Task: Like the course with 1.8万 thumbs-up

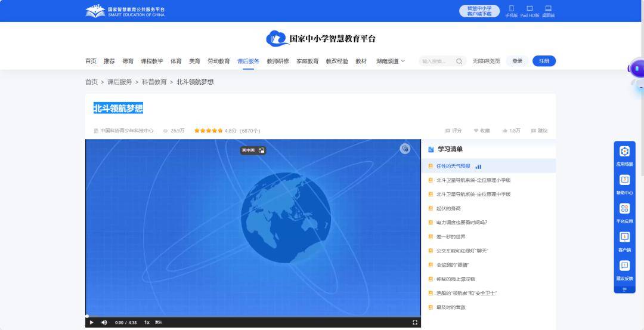Action: click(511, 131)
